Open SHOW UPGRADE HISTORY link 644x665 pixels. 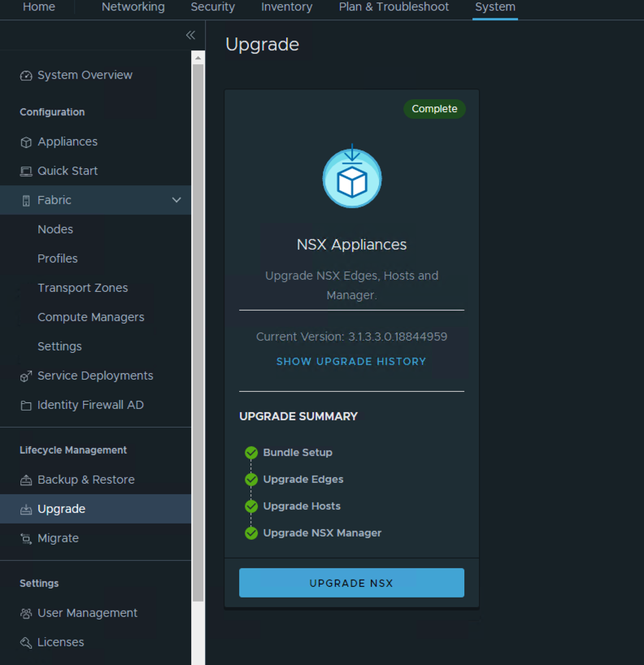pos(351,361)
